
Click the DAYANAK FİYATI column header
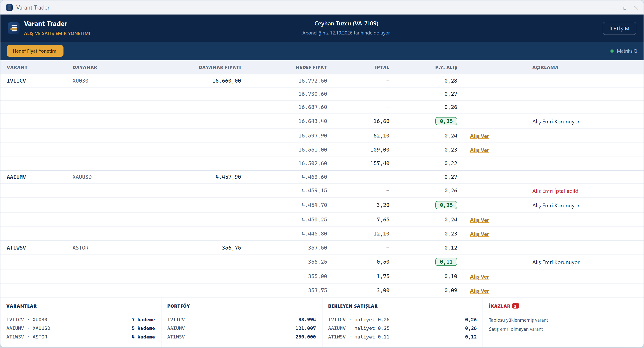(x=220, y=67)
